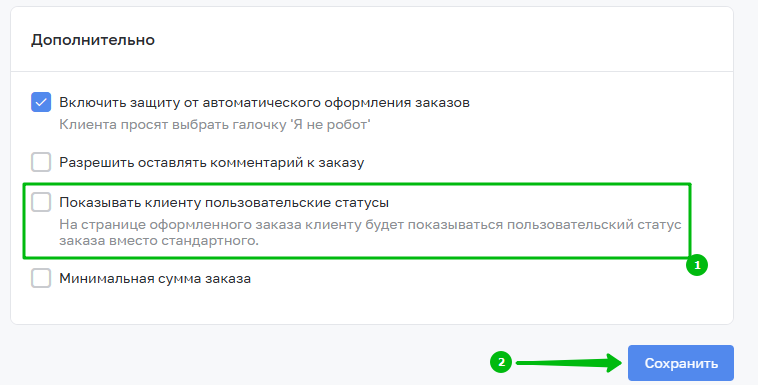Click the green circle badge numbered 1
Image resolution: width=758 pixels, height=385 pixels.
697,265
